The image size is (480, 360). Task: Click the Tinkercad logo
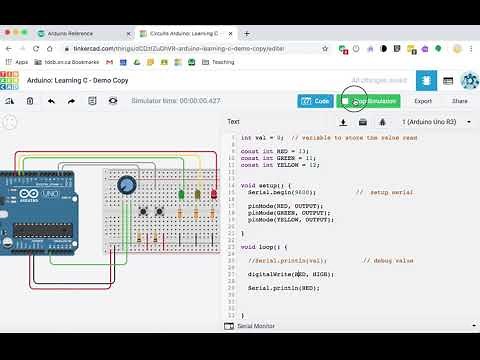pyautogui.click(x=9, y=80)
